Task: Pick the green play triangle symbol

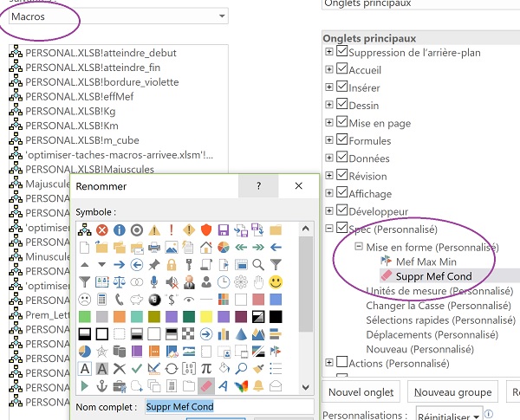Action: tap(85, 386)
